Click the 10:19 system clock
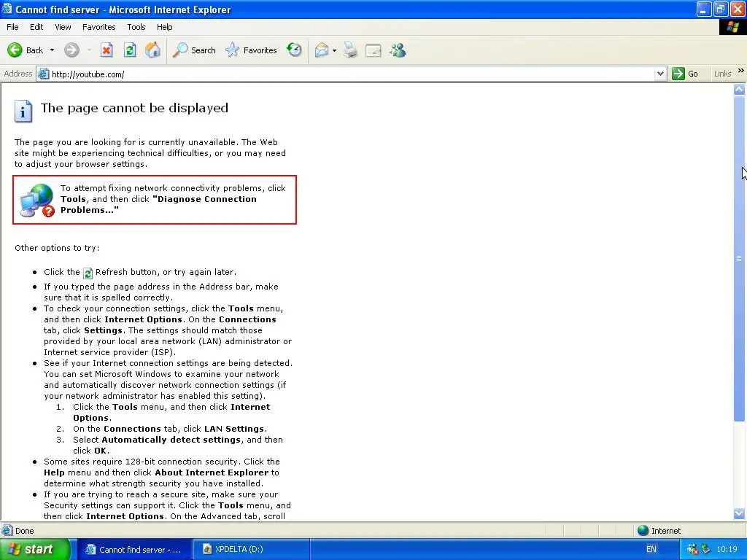This screenshot has height=560, width=747. 727,550
